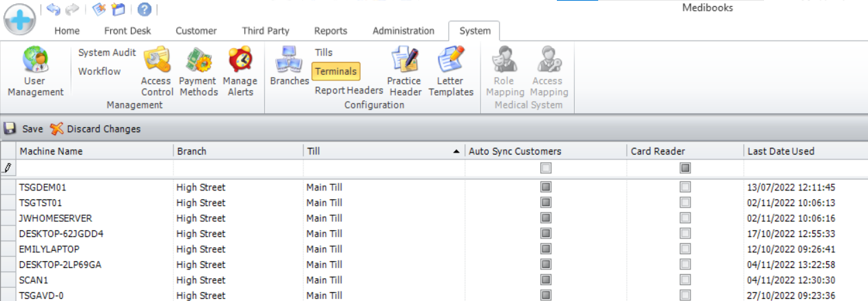Open Access Control settings
The image size is (868, 301).
pyautogui.click(x=157, y=71)
